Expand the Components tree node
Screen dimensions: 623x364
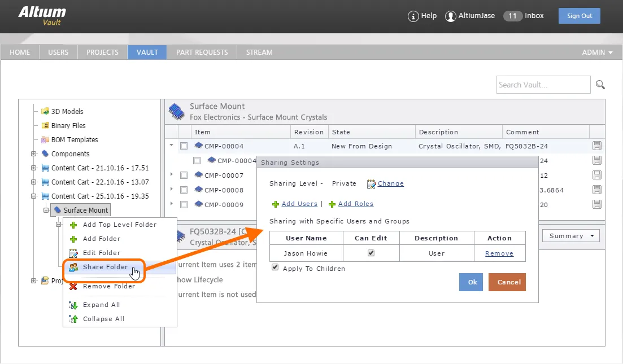(x=34, y=154)
